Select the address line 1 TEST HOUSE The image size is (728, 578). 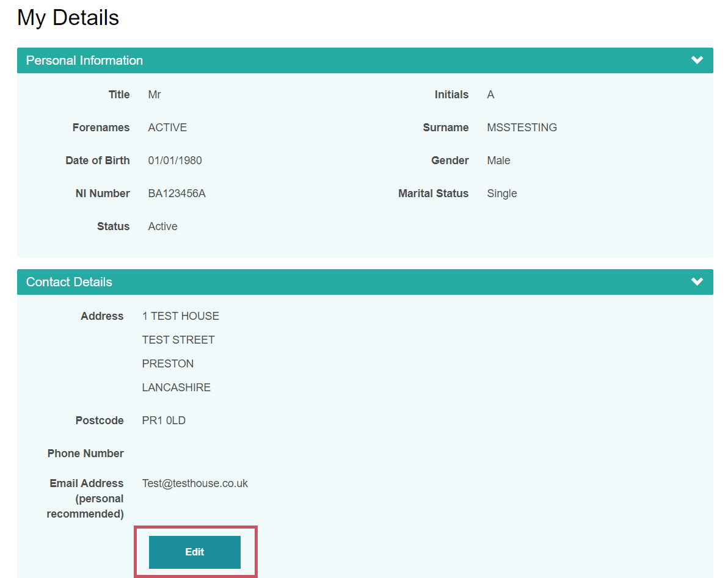pos(181,316)
